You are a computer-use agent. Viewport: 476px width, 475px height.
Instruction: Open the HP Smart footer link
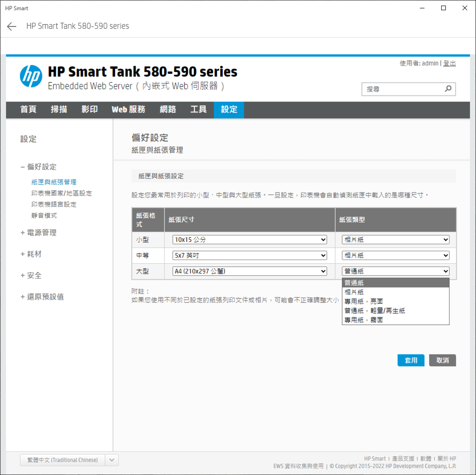(x=375, y=459)
